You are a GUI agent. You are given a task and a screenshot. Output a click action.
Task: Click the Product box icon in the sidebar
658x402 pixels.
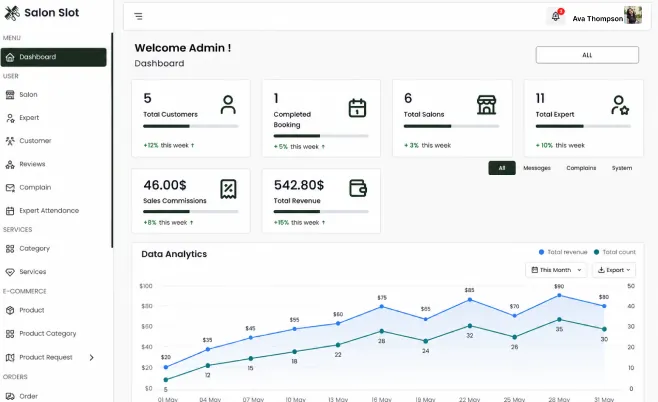point(10,311)
